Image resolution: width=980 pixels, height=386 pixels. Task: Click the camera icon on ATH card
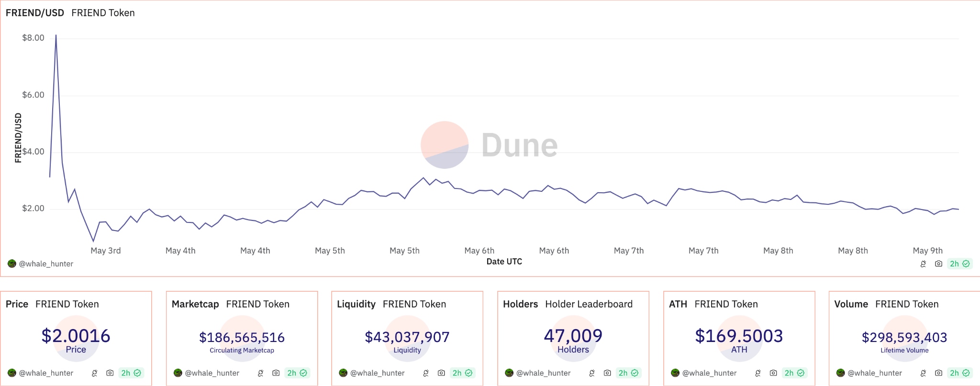coord(773,373)
